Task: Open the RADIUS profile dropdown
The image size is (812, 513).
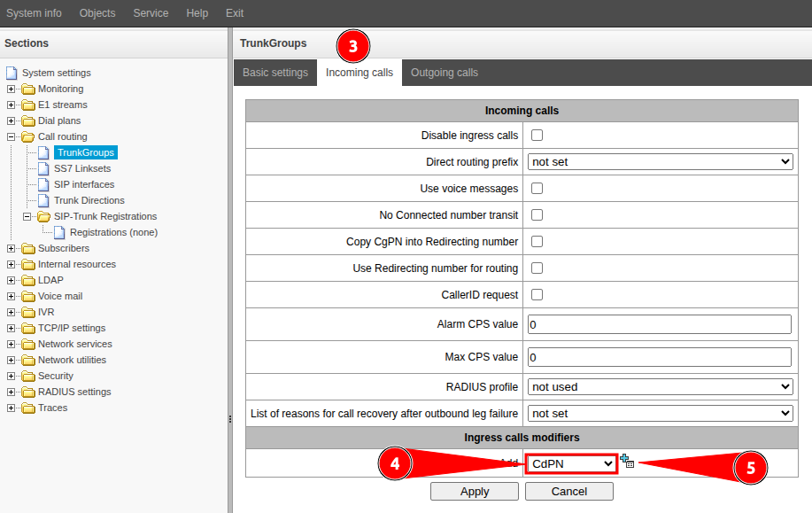Action: (x=661, y=386)
